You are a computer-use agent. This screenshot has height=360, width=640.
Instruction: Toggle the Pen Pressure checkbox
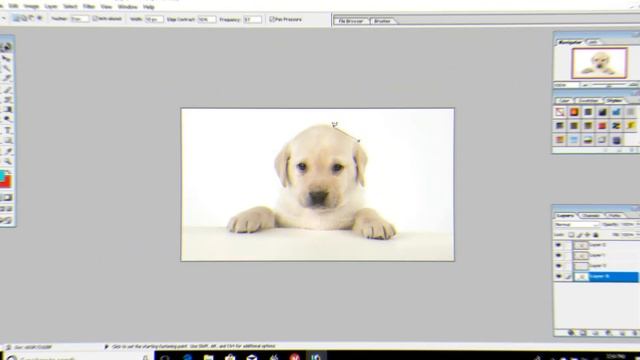coord(272,19)
